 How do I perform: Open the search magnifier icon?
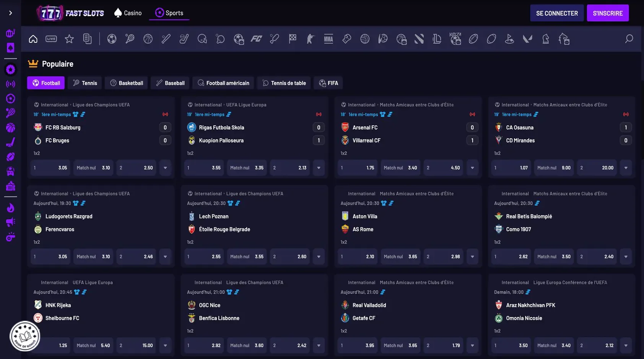point(629,39)
